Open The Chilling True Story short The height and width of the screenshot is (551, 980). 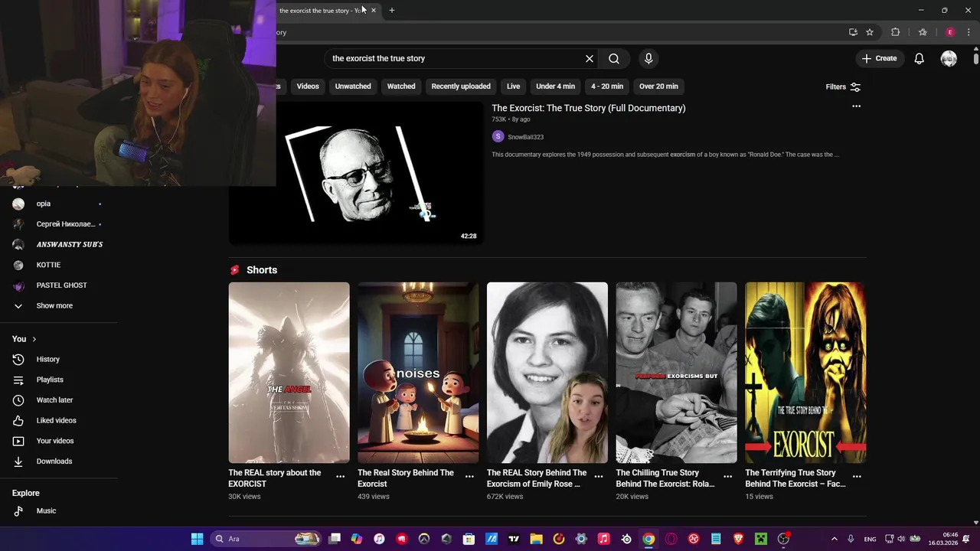click(677, 373)
